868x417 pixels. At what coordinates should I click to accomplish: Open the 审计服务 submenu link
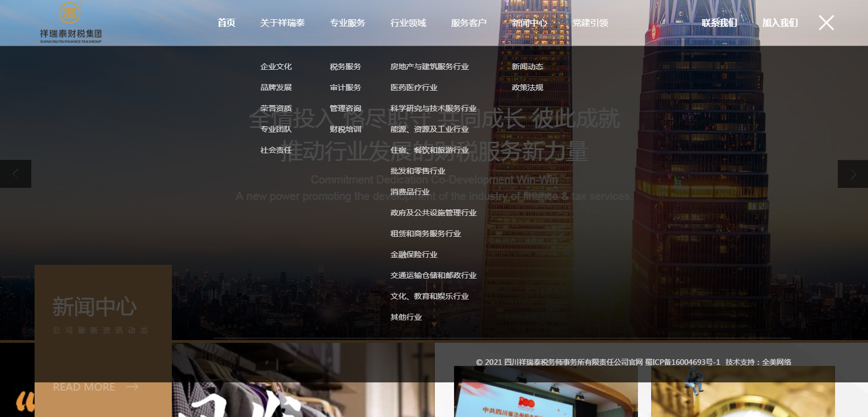(x=345, y=87)
